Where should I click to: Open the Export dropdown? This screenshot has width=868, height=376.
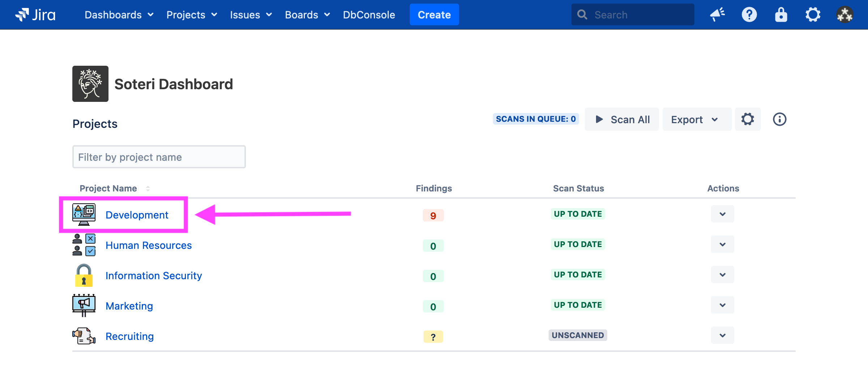click(x=694, y=120)
